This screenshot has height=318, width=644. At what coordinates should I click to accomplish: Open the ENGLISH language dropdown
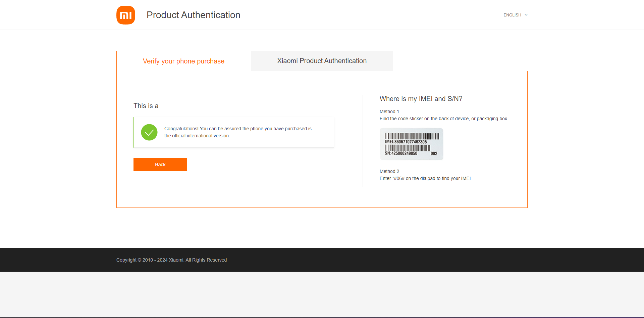pyautogui.click(x=516, y=15)
